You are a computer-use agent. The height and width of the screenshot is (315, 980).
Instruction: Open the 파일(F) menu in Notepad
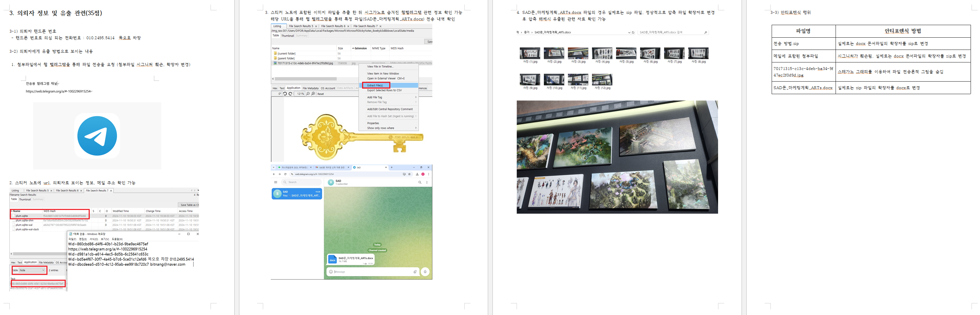click(x=72, y=239)
